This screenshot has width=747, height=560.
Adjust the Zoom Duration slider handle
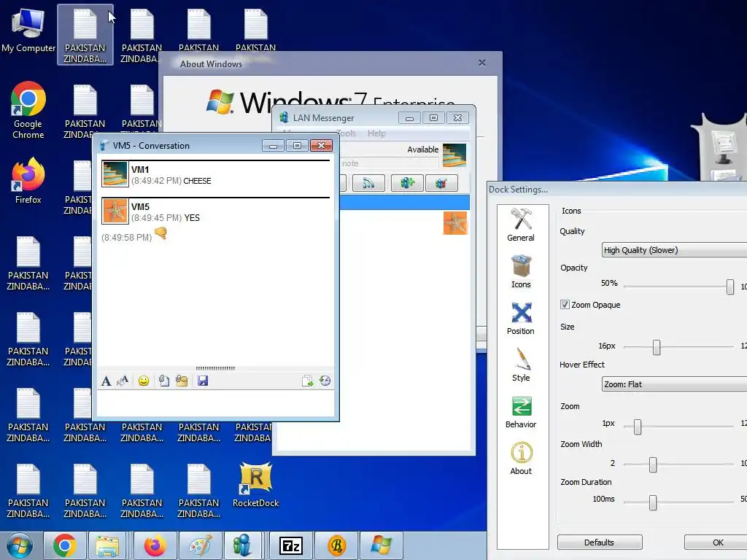653,502
